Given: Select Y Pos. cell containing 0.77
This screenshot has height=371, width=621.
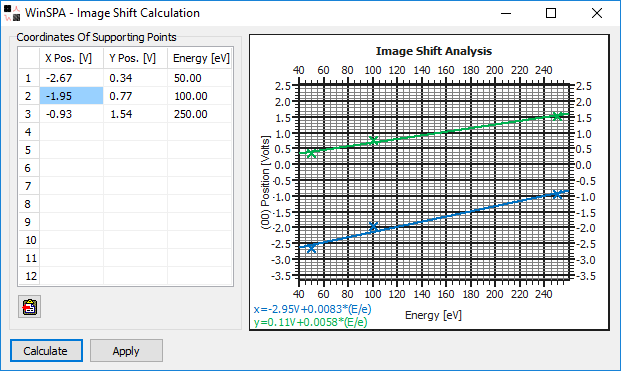Looking at the screenshot, I should tap(135, 96).
